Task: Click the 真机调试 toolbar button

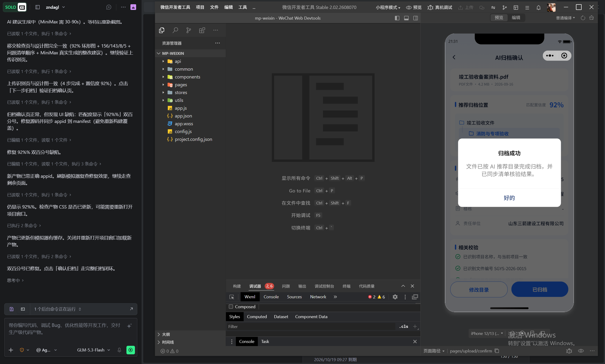Action: click(440, 8)
